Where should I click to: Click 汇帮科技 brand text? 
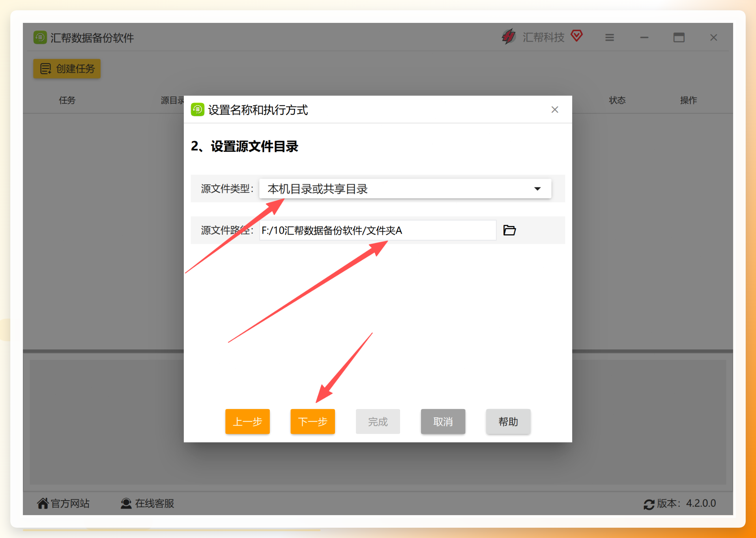point(544,37)
